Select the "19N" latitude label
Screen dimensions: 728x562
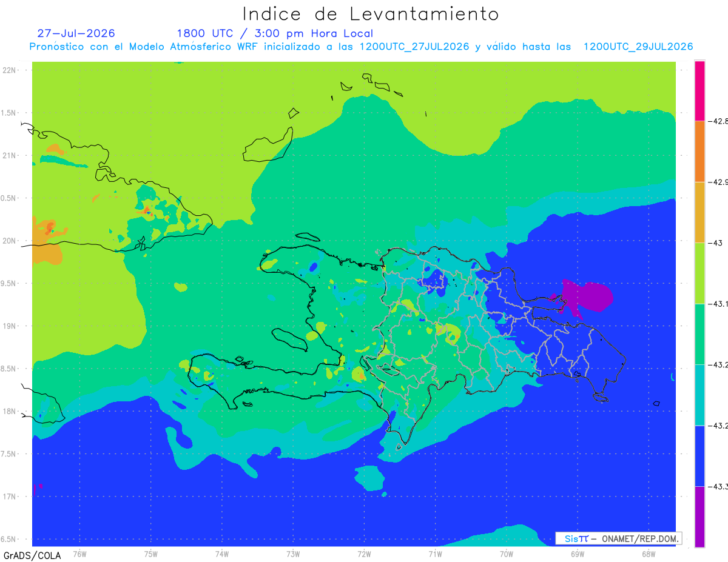[10, 326]
